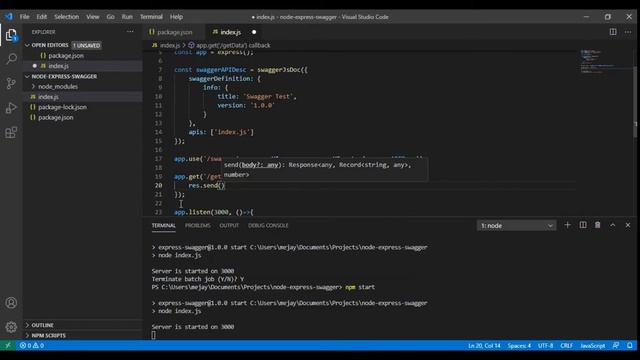Open the Extensions view

[11, 132]
